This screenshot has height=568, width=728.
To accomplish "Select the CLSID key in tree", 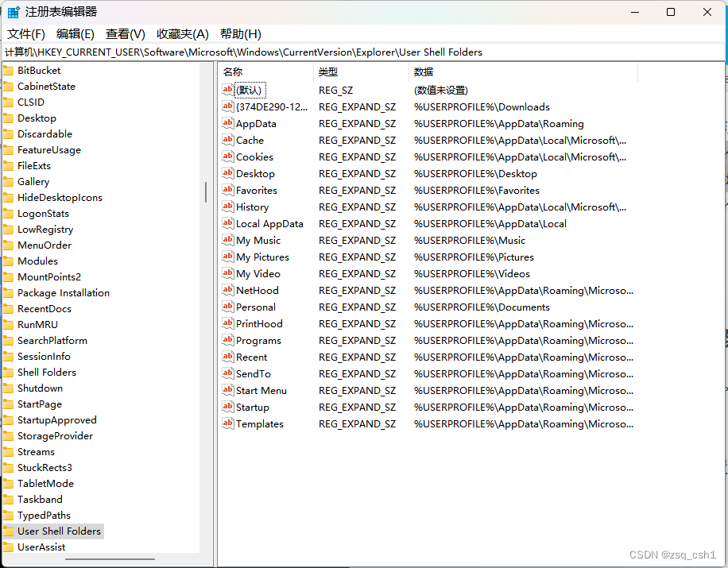I will pyautogui.click(x=31, y=102).
